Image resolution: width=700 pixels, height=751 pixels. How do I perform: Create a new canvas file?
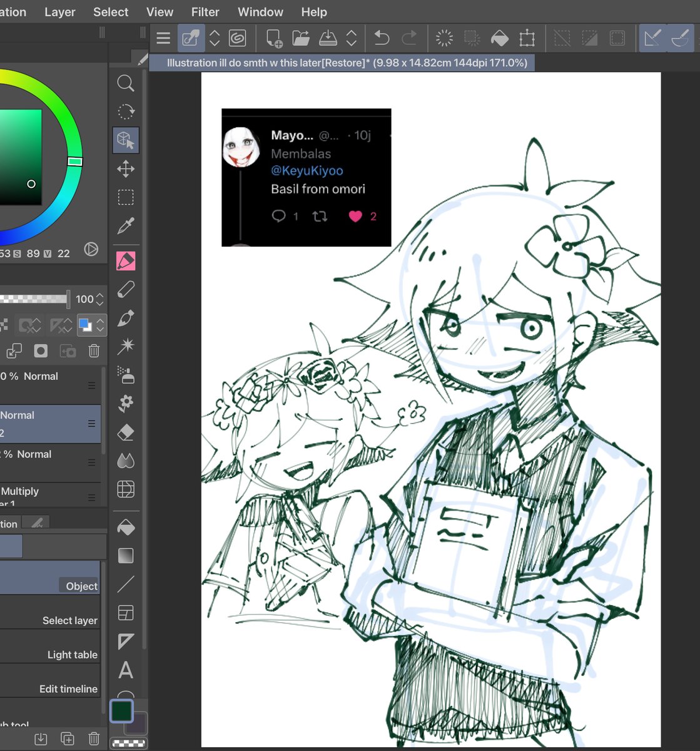pos(274,39)
